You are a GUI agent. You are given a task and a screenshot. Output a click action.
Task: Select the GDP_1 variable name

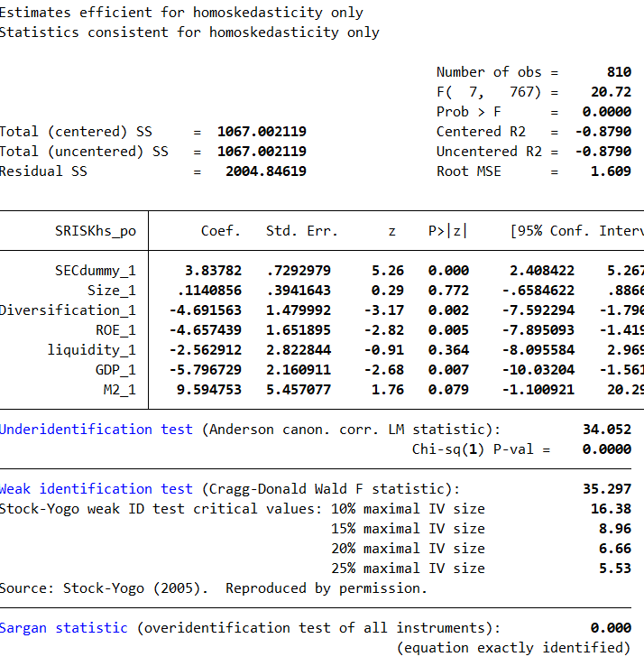pos(115,370)
